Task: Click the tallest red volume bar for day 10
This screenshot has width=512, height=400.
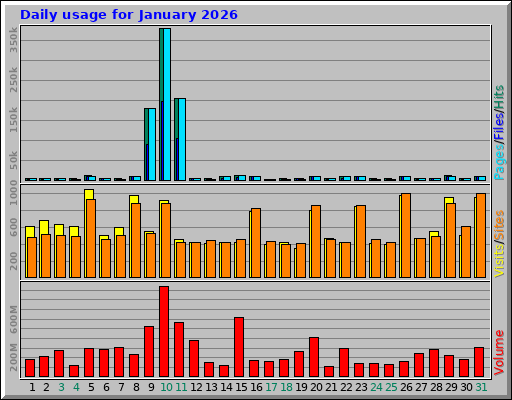Action: coord(164,332)
